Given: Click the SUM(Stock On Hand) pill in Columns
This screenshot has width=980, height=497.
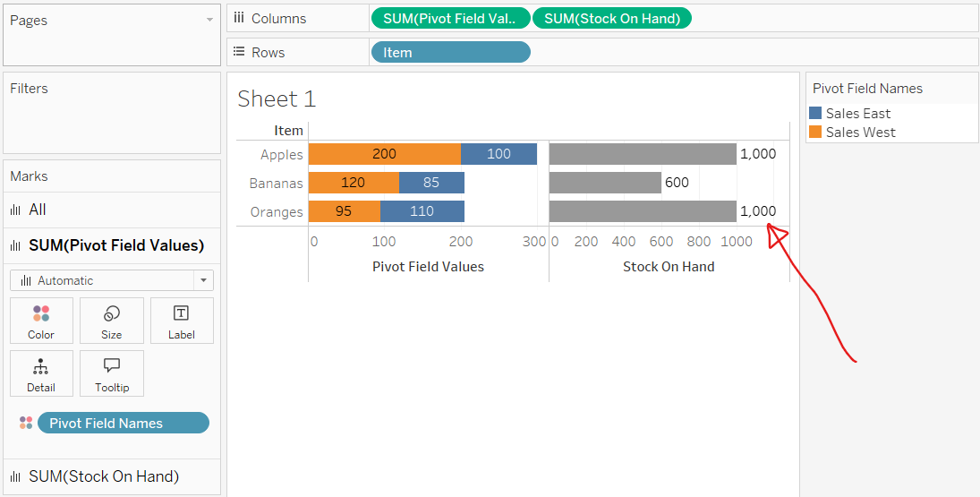Looking at the screenshot, I should coord(612,18).
